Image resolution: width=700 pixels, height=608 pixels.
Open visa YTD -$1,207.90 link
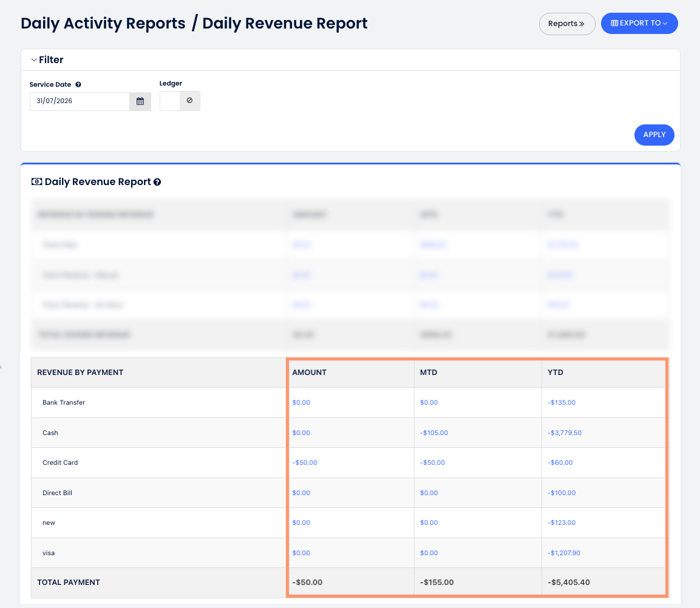(x=564, y=553)
